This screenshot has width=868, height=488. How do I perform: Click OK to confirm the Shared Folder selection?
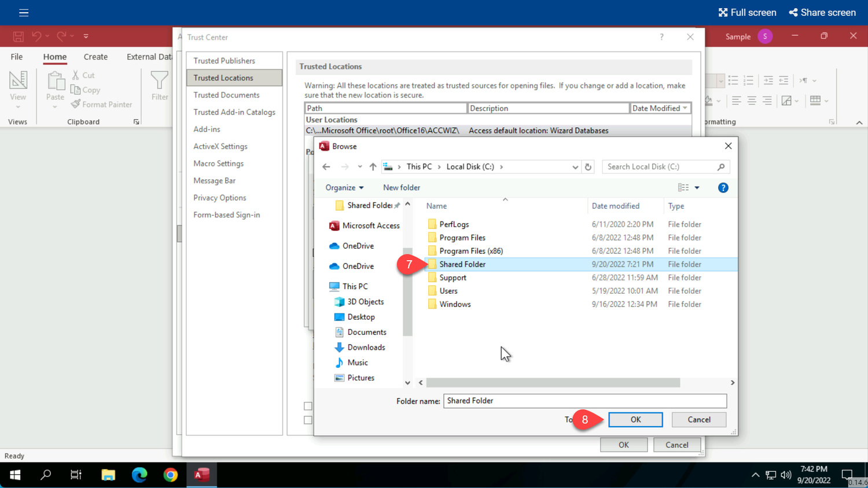point(635,419)
